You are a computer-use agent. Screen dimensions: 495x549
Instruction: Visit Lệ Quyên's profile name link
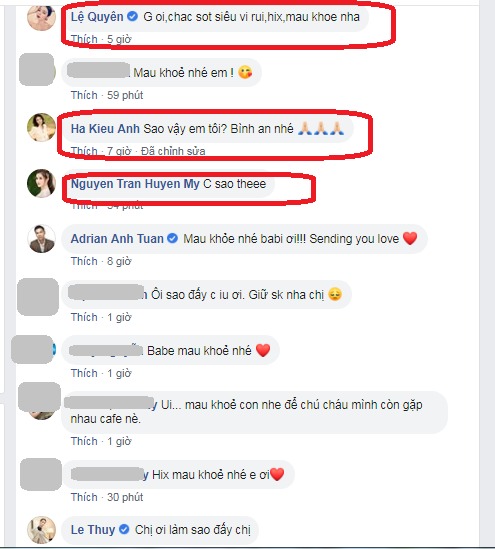click(x=97, y=16)
